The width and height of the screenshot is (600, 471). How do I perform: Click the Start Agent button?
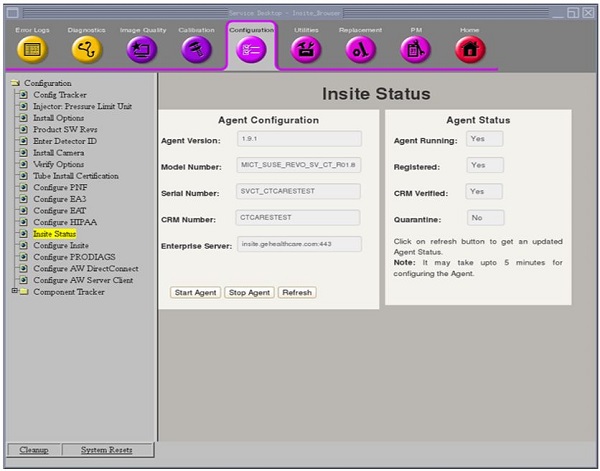(195, 293)
